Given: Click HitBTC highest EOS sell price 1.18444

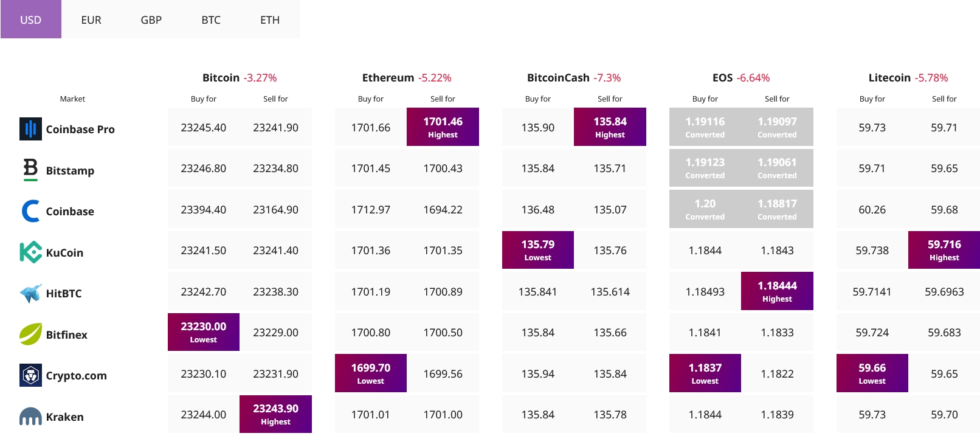Looking at the screenshot, I should click(777, 291).
